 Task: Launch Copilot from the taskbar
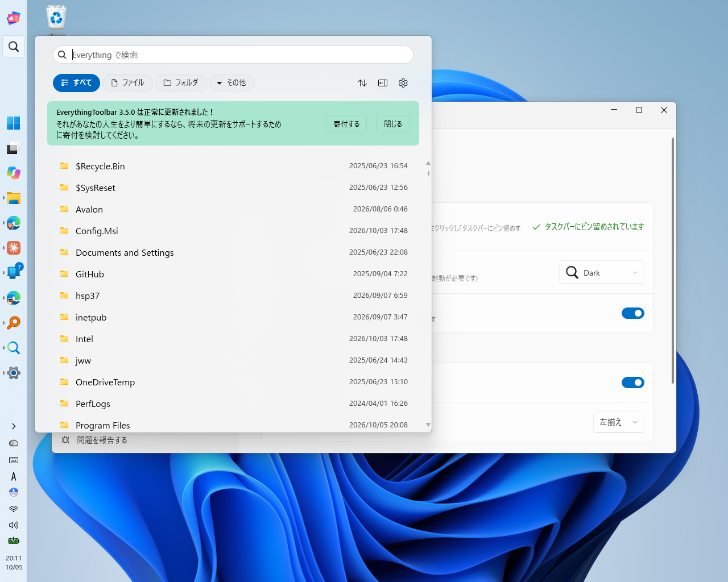pyautogui.click(x=14, y=173)
